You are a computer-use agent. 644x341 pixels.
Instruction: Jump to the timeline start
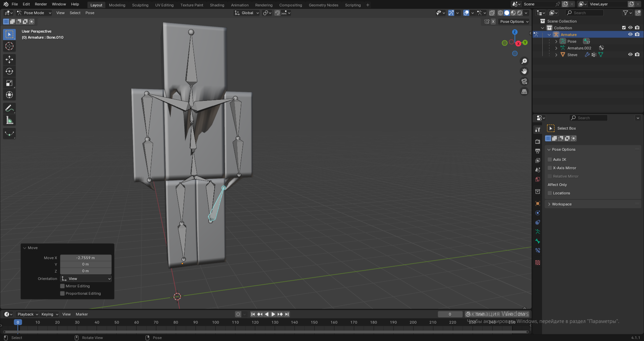[x=253, y=314]
